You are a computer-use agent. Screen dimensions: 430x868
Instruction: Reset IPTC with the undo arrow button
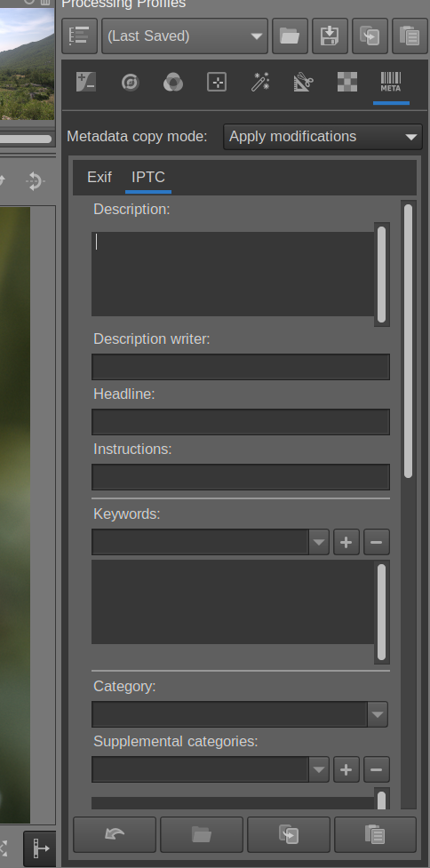point(115,834)
